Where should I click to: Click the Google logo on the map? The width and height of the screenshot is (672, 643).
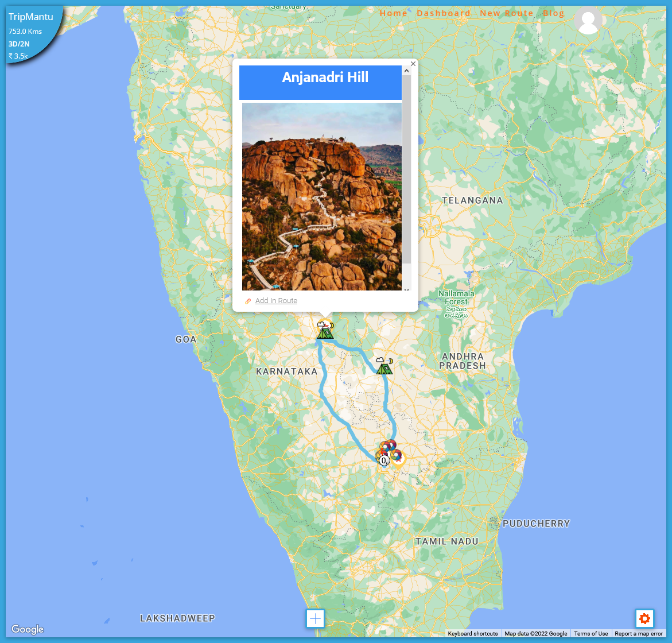(28, 629)
